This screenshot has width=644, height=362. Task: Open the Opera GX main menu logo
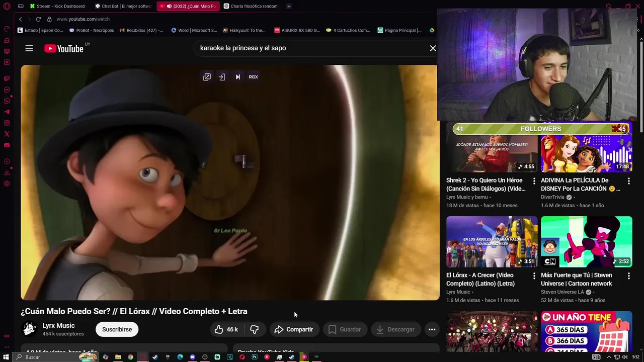[x=7, y=6]
